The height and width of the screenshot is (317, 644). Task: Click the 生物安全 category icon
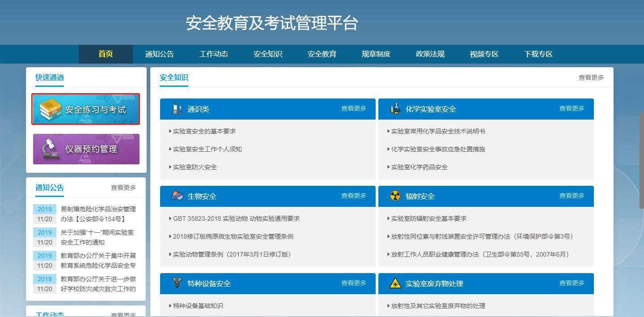[176, 196]
